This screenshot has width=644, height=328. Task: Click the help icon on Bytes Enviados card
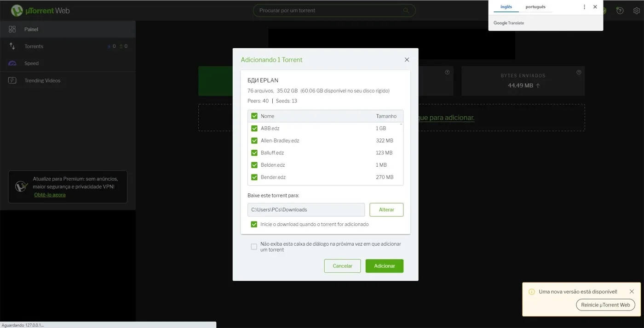pos(579,72)
